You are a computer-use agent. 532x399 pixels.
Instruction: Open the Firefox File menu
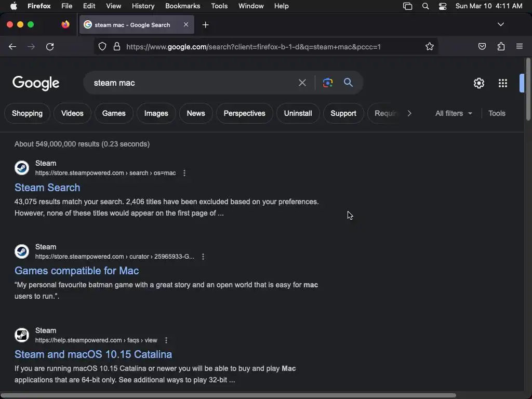click(66, 6)
